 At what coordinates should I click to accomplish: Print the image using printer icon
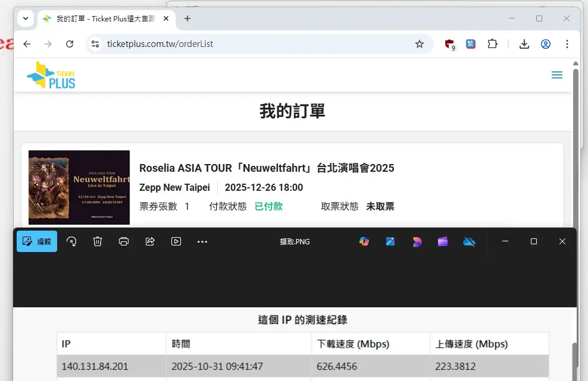[x=124, y=241]
